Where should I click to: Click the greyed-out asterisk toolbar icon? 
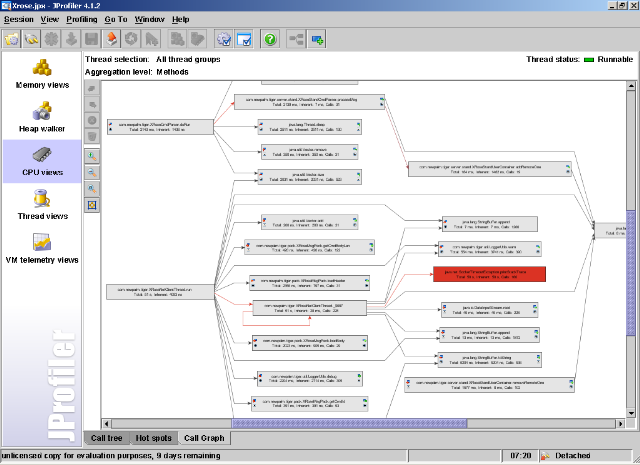[51, 39]
